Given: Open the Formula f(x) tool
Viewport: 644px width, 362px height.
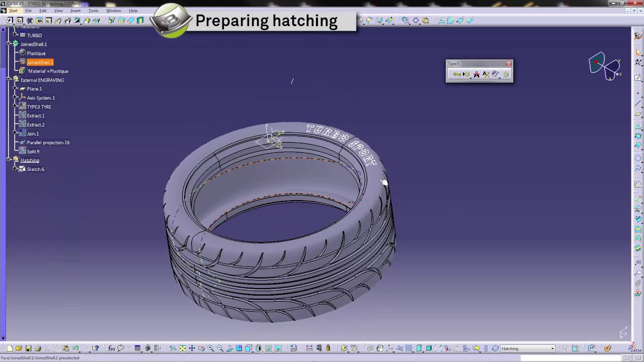Looking at the screenshot, I should pos(111,348).
